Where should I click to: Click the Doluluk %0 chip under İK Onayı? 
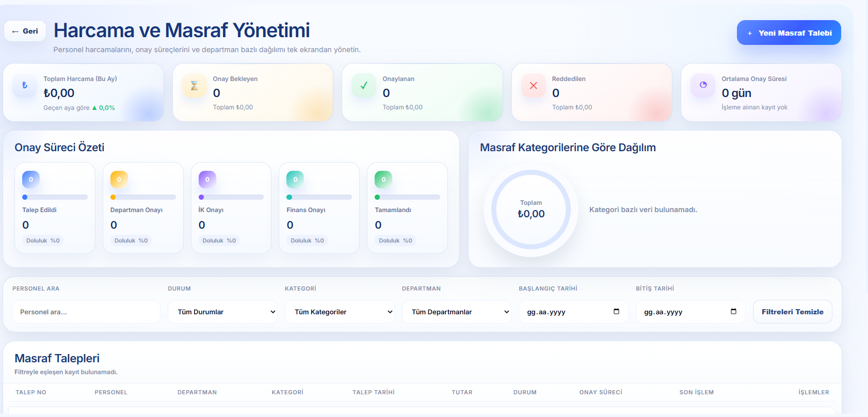219,240
